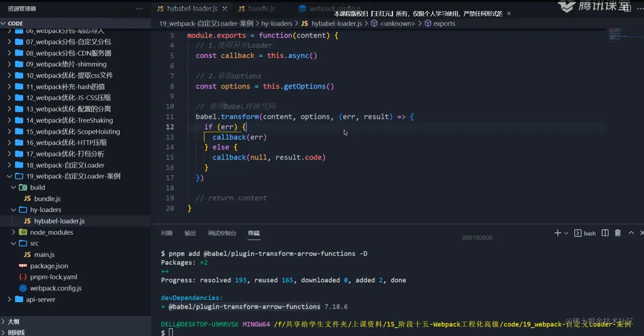The image size is (644, 336).
Task: Open the explorer more actions ellipsis menu
Action: click(x=139, y=9)
